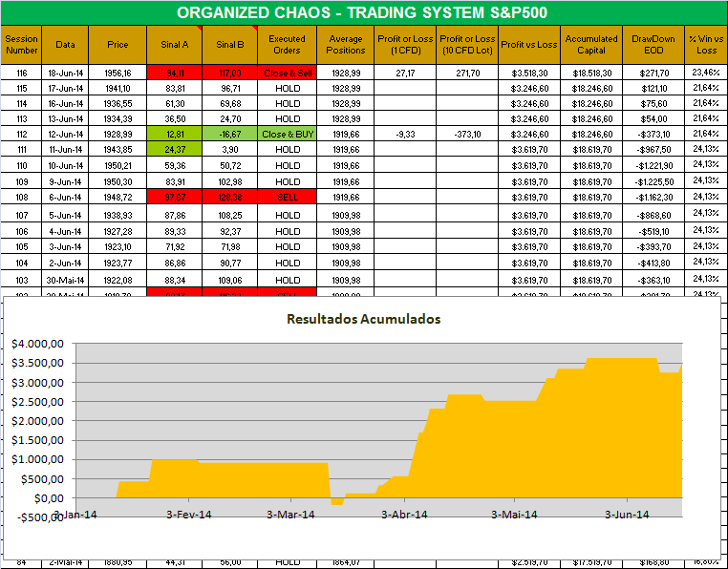
Task: Select profit value 27,17
Action: point(405,73)
